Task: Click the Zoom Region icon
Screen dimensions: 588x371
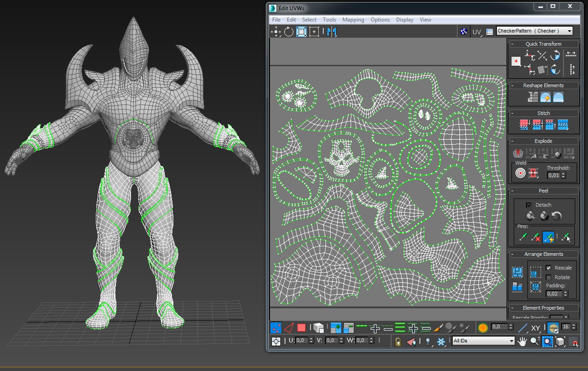Action: [547, 341]
